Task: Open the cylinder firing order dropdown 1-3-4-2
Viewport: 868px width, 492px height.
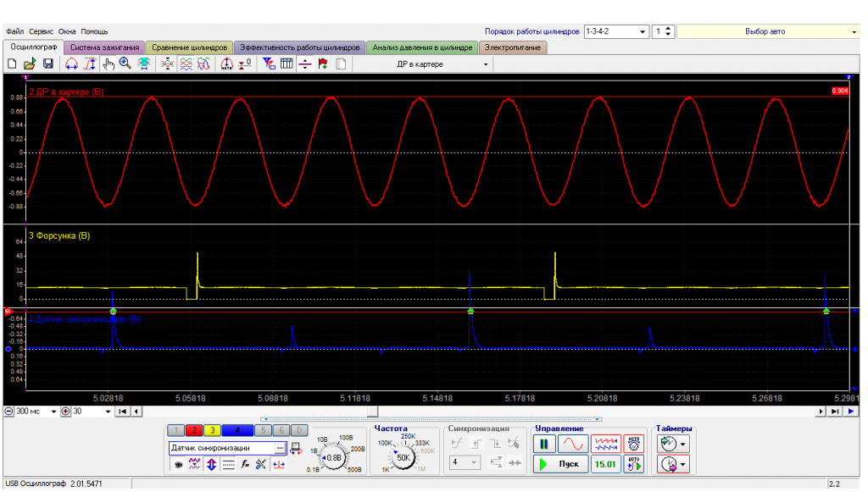Action: [616, 31]
